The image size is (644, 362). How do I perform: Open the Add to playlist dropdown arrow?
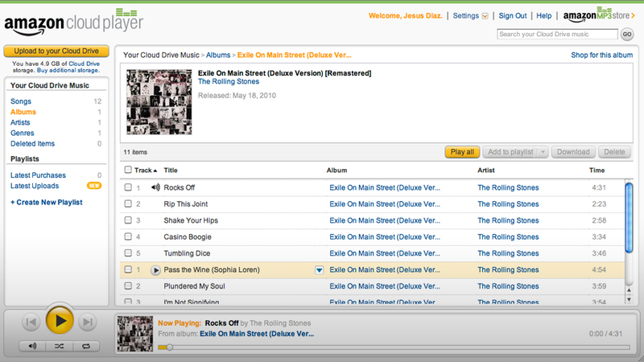[543, 152]
